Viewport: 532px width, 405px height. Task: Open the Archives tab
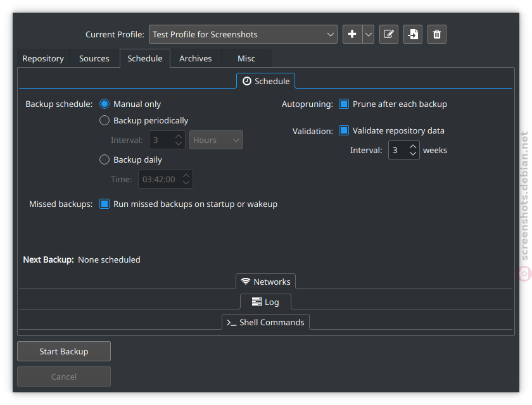click(x=195, y=58)
